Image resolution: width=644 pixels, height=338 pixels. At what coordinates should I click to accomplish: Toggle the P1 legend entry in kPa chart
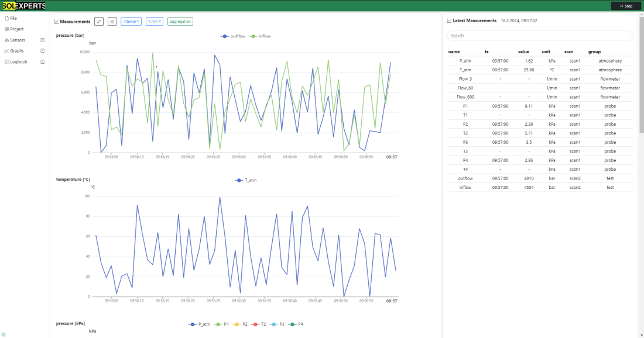pyautogui.click(x=221, y=324)
